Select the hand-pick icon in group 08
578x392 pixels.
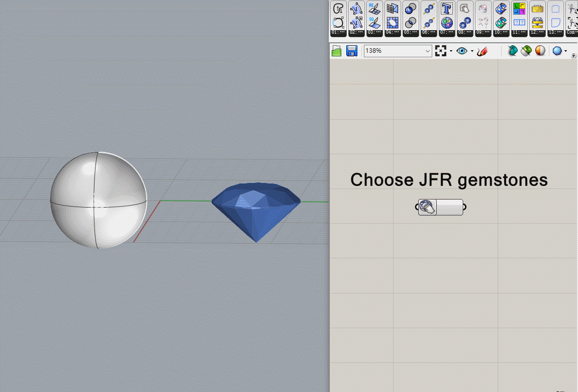[x=465, y=9]
